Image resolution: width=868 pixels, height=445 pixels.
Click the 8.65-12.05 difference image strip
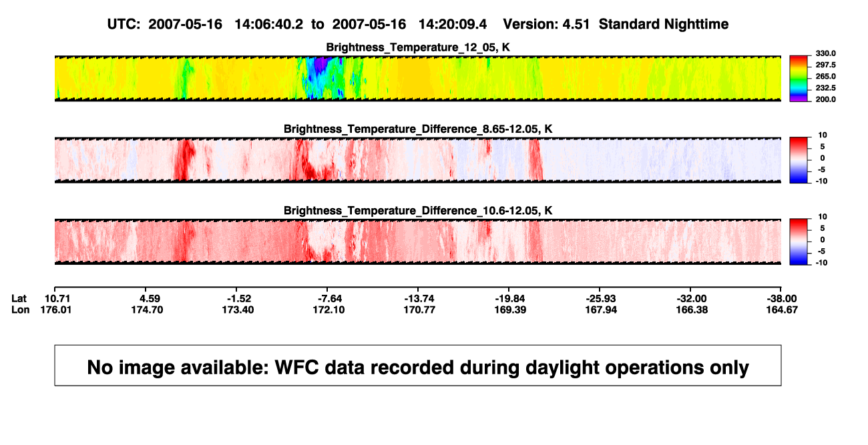click(x=418, y=159)
